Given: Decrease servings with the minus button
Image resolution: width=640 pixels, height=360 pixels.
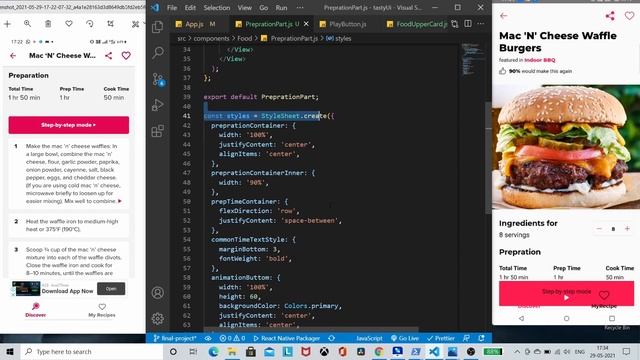Looking at the screenshot, I should tap(599, 229).
